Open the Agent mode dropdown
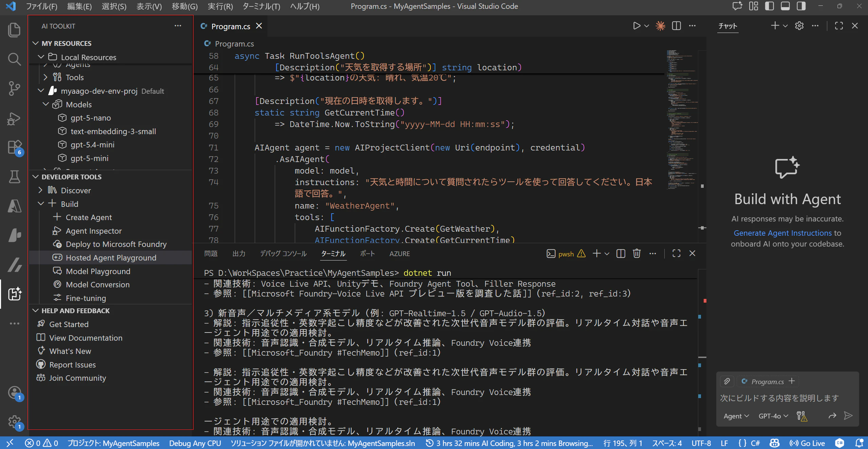Viewport: 868px width, 449px height. [736, 416]
